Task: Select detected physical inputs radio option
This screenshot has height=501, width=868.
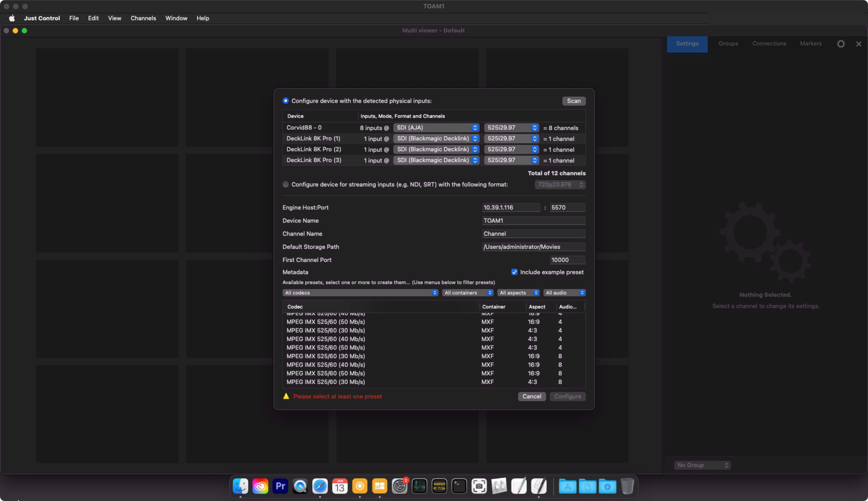Action: (285, 100)
